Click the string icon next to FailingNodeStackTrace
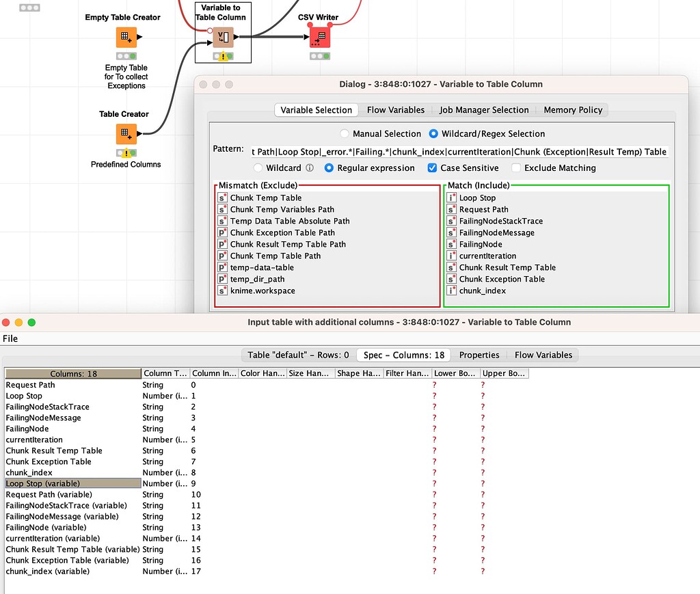700x594 pixels. 451,221
